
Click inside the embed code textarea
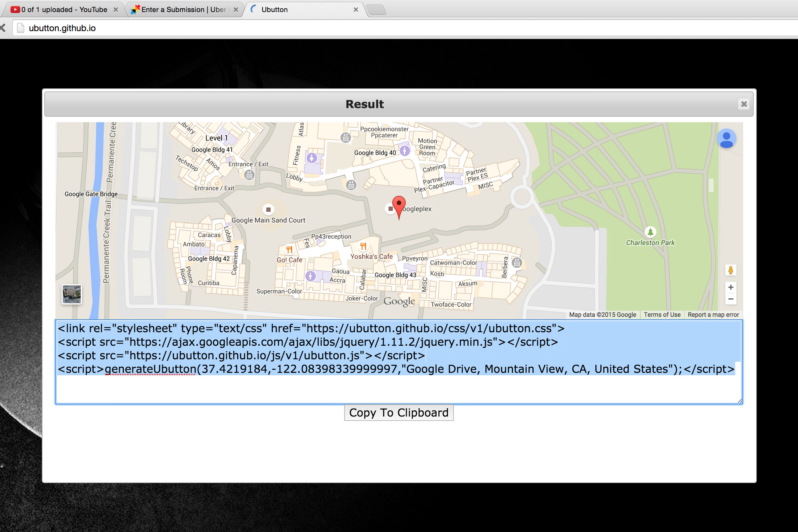coord(399,389)
